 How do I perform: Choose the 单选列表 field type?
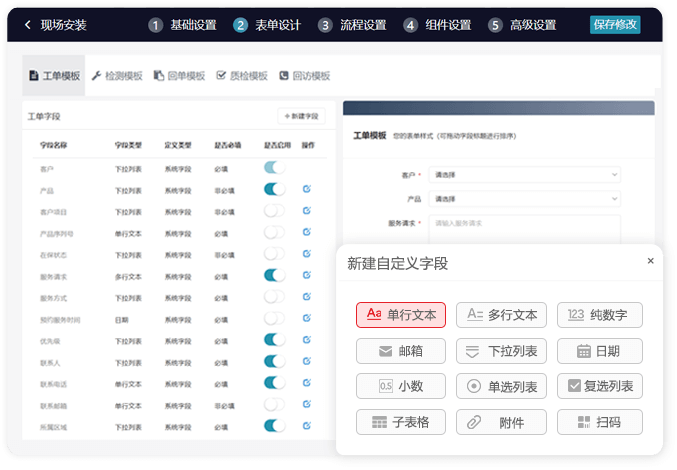[x=501, y=386]
